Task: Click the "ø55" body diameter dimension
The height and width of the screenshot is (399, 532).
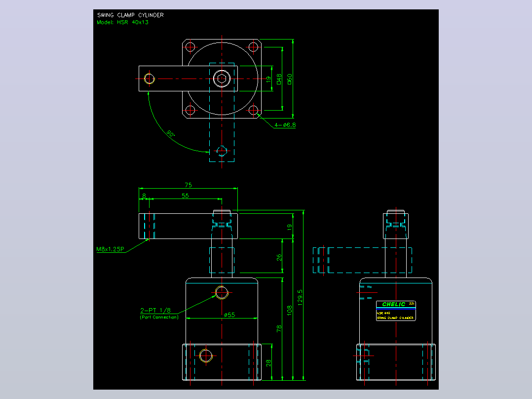Action: pos(229,315)
